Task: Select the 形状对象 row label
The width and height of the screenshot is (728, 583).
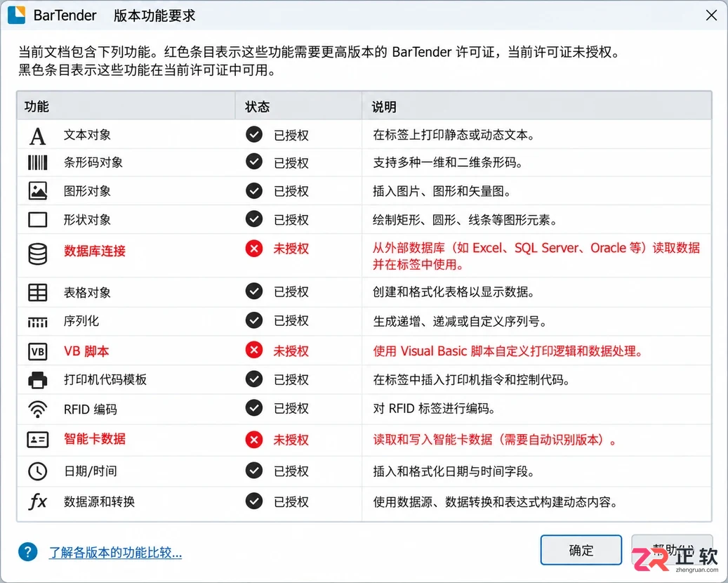Action: (x=87, y=219)
